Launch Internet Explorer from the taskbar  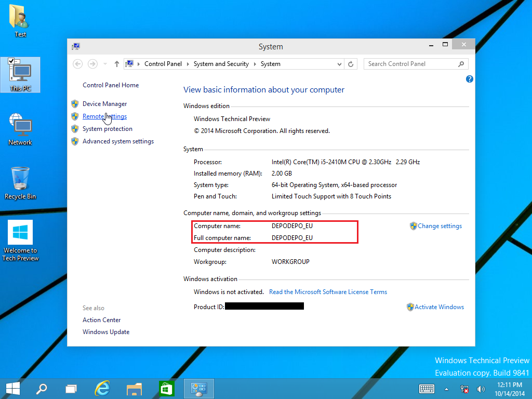(x=103, y=388)
